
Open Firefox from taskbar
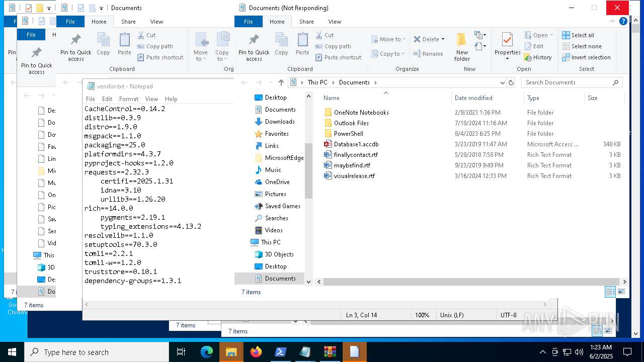[256, 352]
